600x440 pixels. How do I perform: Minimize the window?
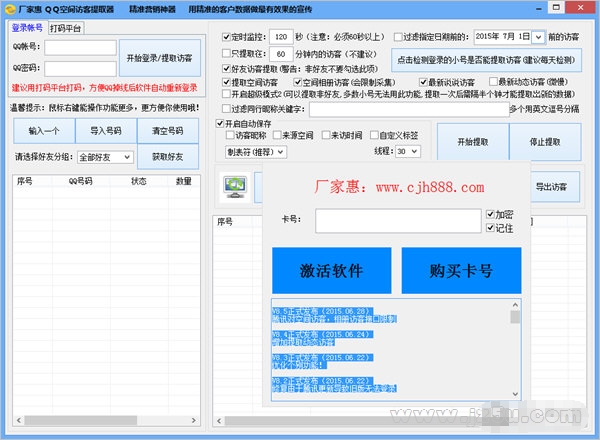[539, 8]
